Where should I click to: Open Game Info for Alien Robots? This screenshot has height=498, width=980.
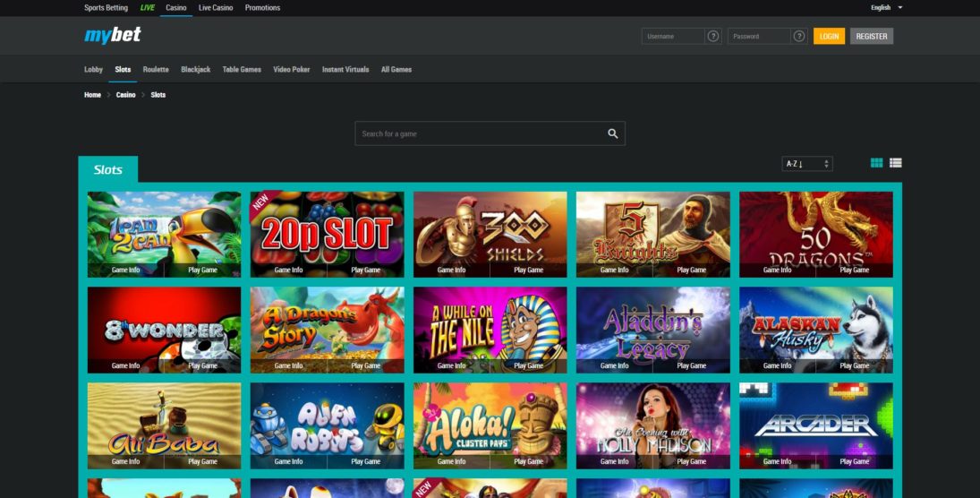[x=289, y=461]
